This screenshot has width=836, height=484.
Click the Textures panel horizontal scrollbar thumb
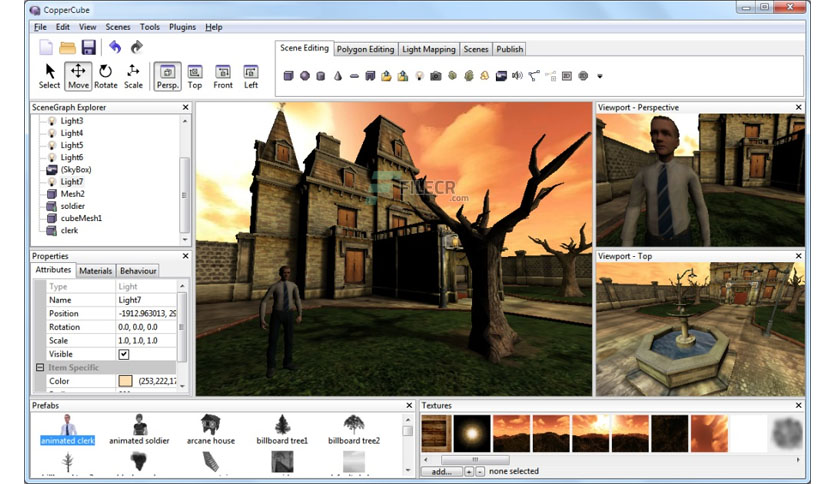[x=475, y=459]
